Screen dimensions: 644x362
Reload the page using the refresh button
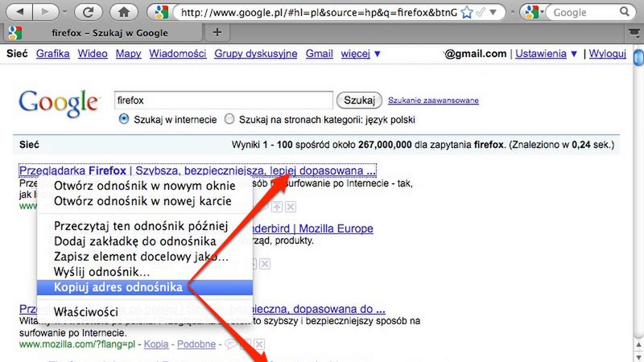[88, 12]
